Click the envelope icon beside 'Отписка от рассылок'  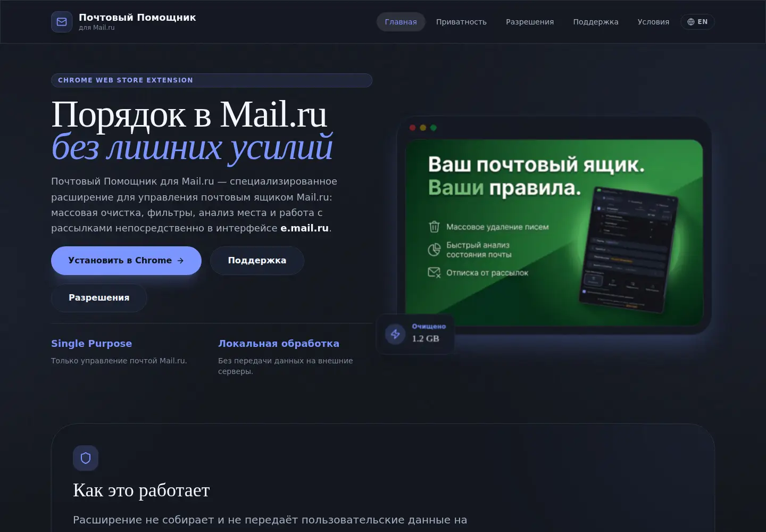click(x=434, y=273)
